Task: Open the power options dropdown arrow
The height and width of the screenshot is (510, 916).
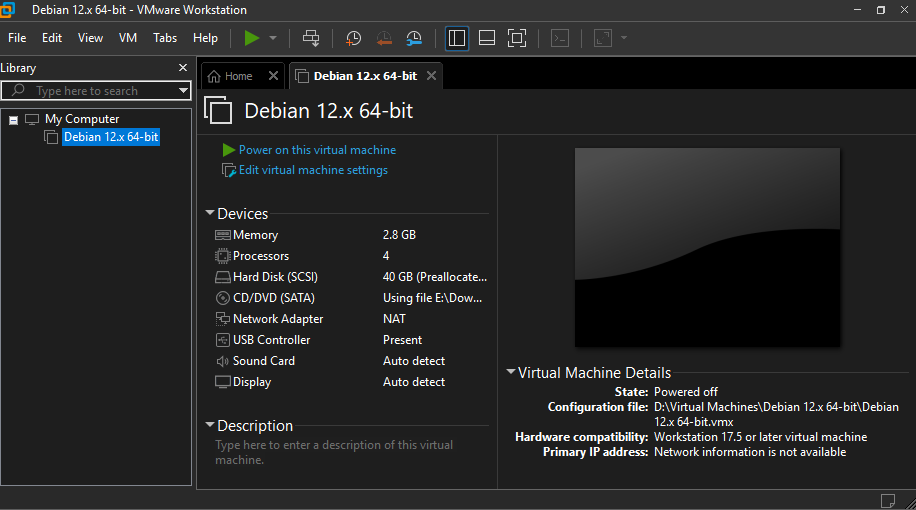Action: [273, 38]
